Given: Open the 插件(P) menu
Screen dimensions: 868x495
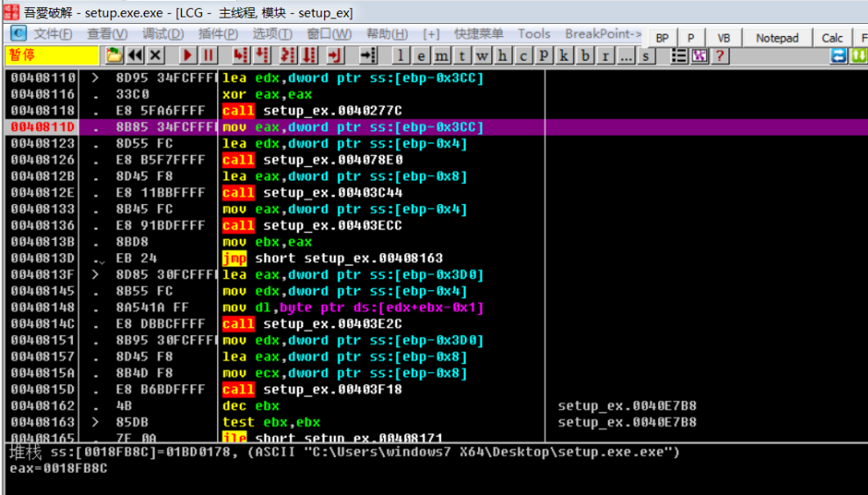Looking at the screenshot, I should coord(218,33).
